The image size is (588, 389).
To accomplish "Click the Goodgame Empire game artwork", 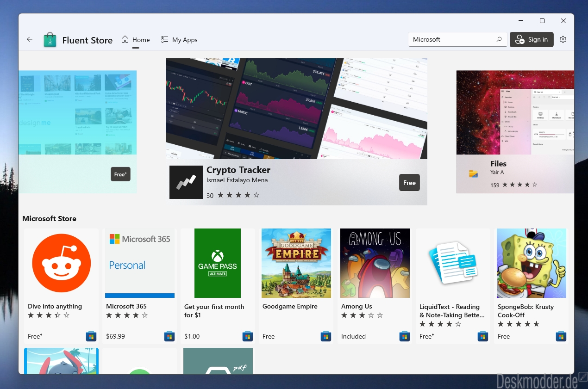I will 296,263.
